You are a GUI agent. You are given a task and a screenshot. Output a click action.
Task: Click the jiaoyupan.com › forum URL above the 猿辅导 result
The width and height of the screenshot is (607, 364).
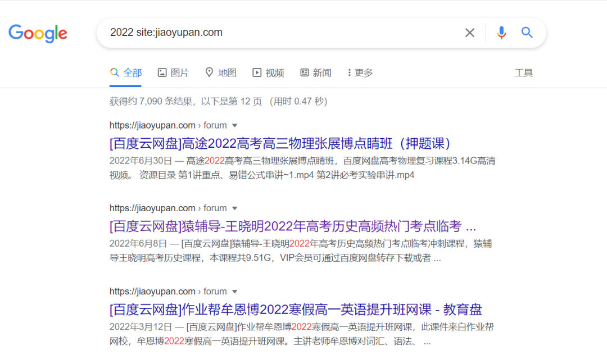click(168, 208)
